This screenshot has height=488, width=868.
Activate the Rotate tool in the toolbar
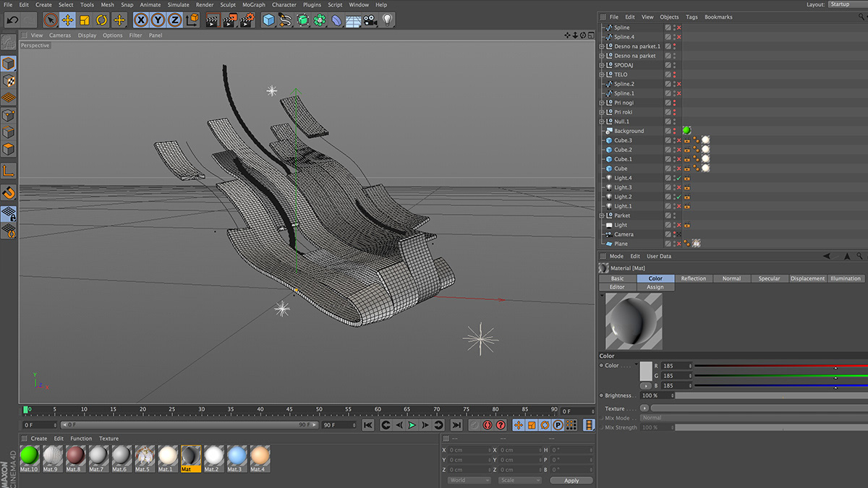pyautogui.click(x=102, y=20)
